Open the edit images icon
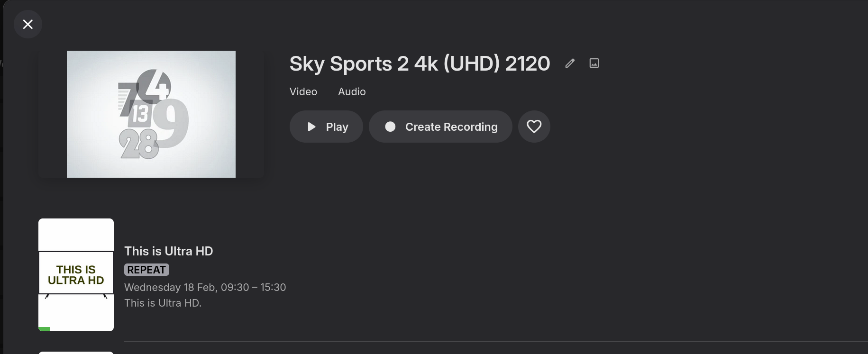The width and height of the screenshot is (868, 354). coord(594,64)
